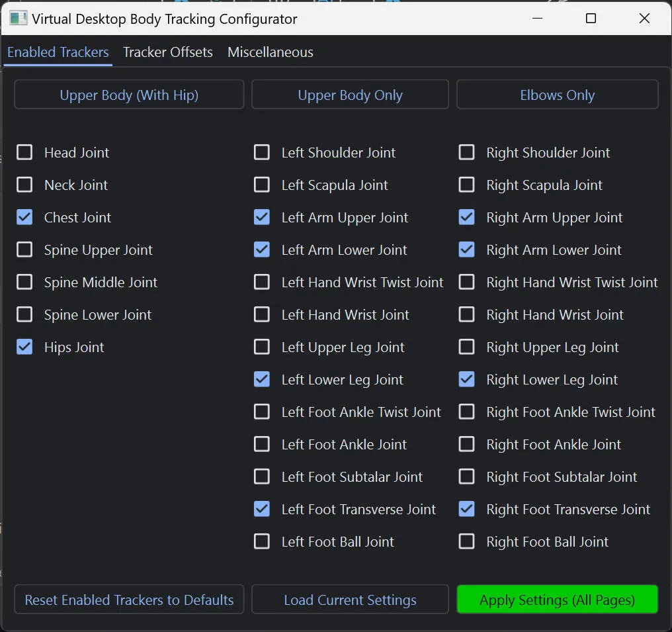This screenshot has width=672, height=632.
Task: Enable the Left Hand Wrist Joint tracker
Action: pyautogui.click(x=262, y=314)
